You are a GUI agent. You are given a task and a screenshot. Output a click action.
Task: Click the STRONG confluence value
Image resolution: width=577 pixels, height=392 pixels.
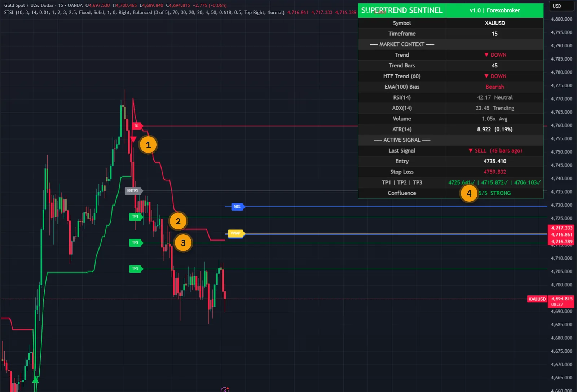pos(500,193)
